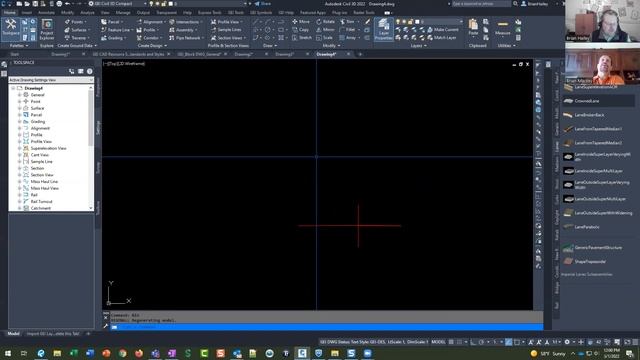Screen dimensions: 640x360
Task: Switch to the Modify ribbon tab
Action: point(67,13)
